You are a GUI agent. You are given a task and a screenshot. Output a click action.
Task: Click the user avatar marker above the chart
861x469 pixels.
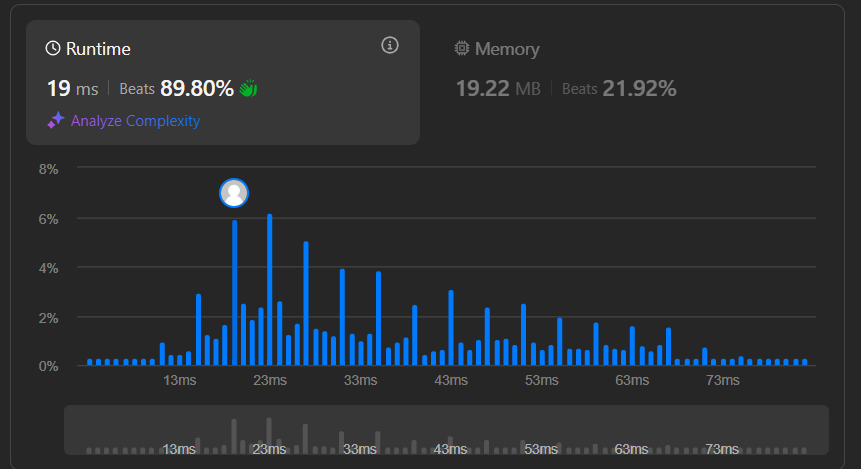[x=234, y=193]
